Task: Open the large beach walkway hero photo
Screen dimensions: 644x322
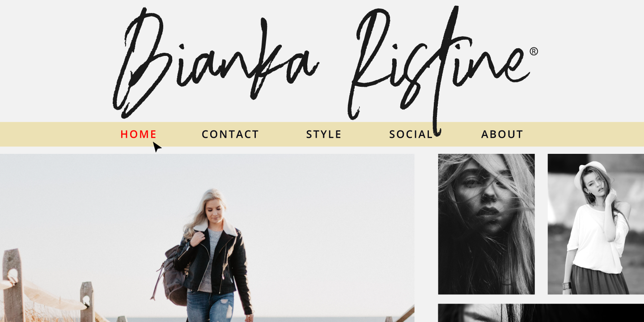Action: (x=207, y=238)
